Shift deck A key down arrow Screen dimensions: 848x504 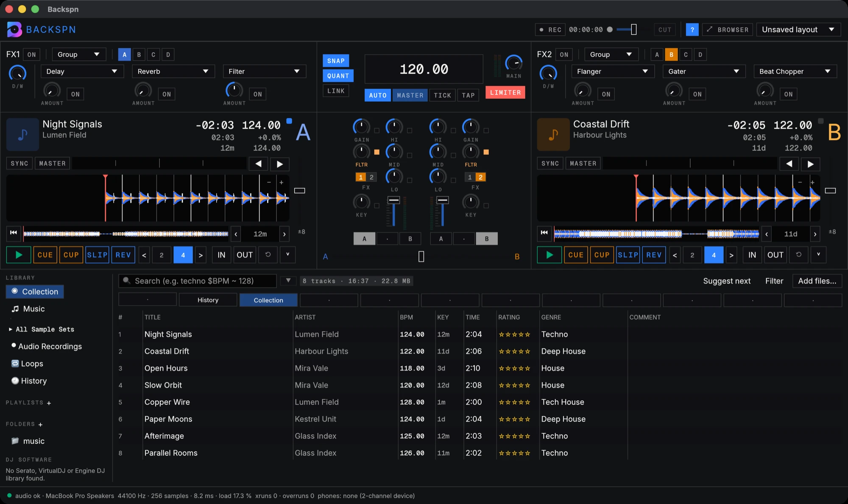point(236,234)
